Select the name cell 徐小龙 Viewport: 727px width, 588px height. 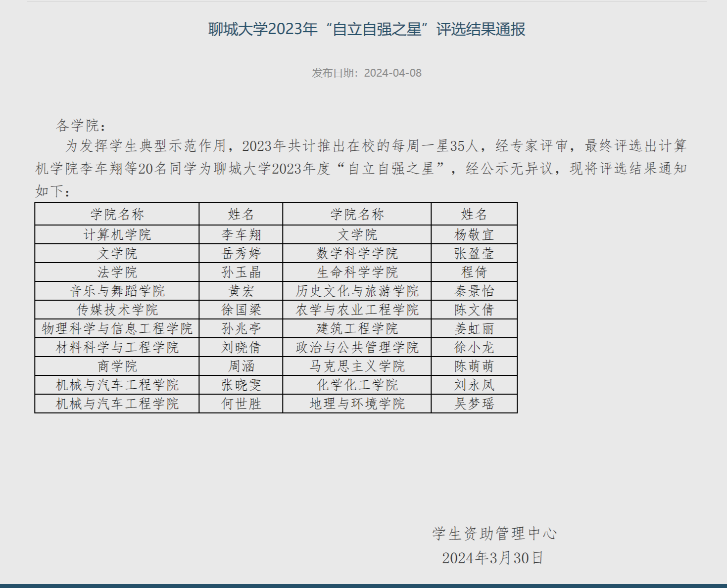coord(474,347)
